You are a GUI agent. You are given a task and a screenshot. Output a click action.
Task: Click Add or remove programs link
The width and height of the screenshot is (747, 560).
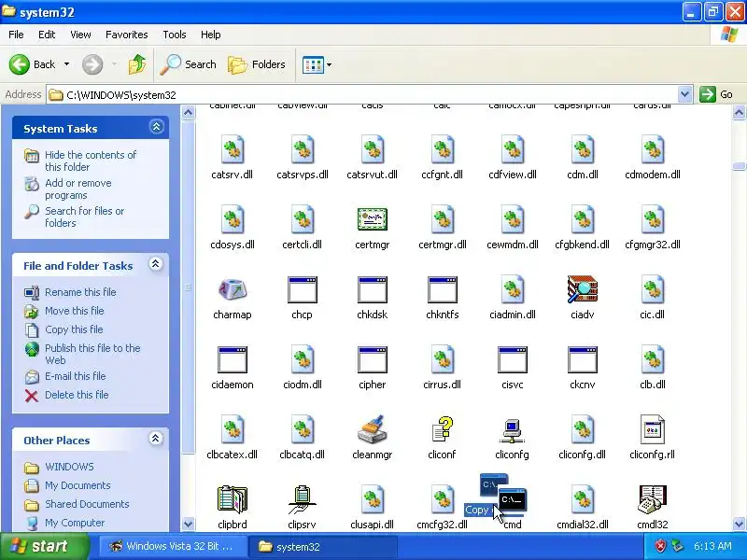(x=78, y=189)
